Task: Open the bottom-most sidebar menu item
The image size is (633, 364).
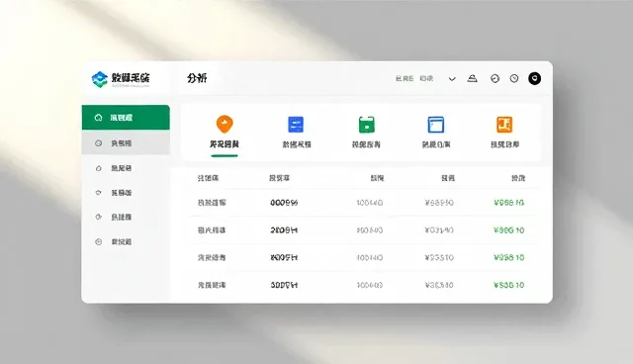Action: point(126,241)
